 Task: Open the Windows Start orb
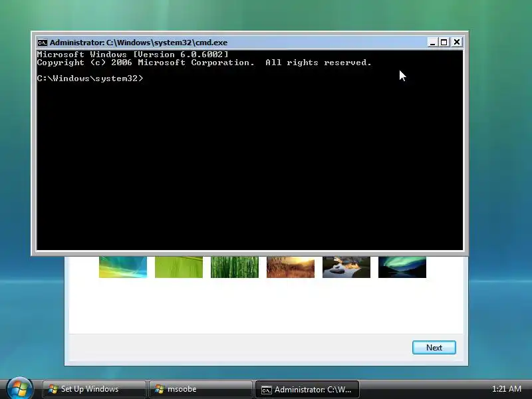(x=20, y=389)
